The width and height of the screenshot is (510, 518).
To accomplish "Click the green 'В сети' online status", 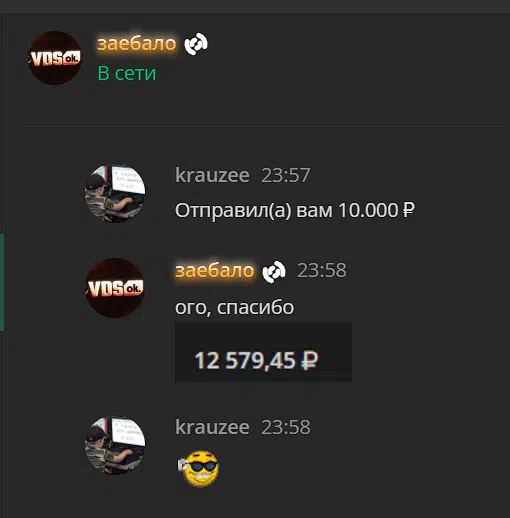I will [x=127, y=73].
